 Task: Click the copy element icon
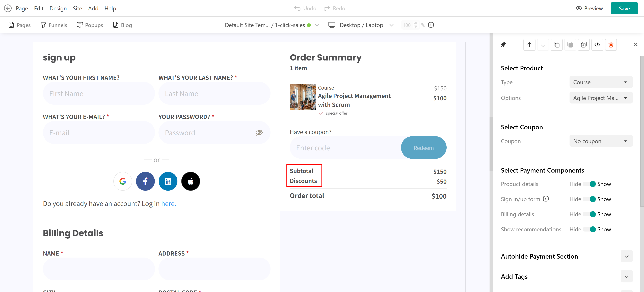point(556,45)
